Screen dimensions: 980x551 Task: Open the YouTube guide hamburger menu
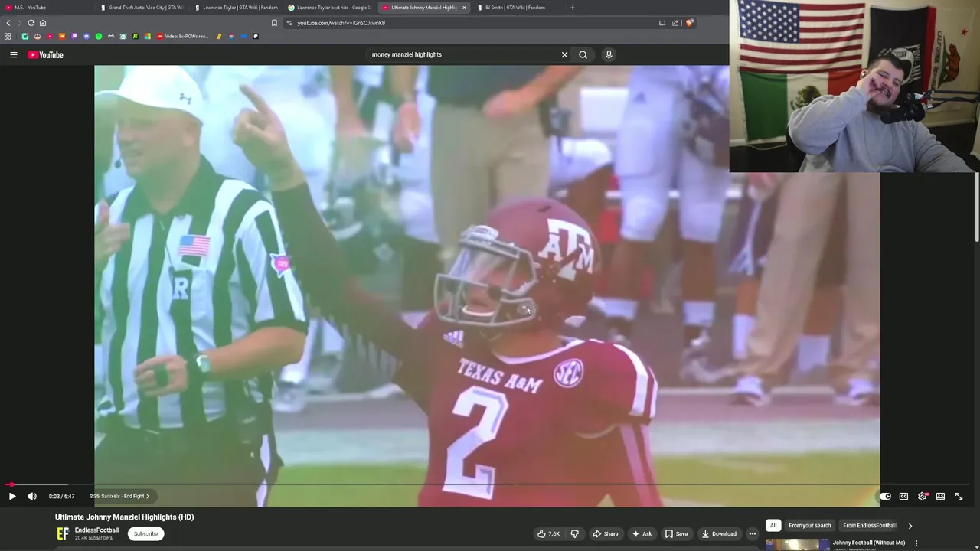coord(13,54)
